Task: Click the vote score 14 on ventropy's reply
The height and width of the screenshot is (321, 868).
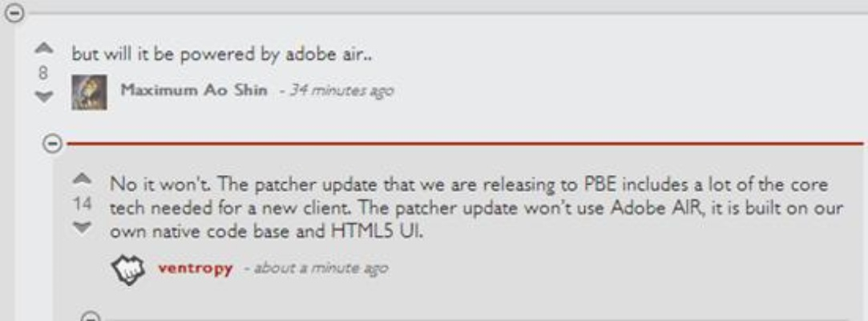Action: [83, 205]
